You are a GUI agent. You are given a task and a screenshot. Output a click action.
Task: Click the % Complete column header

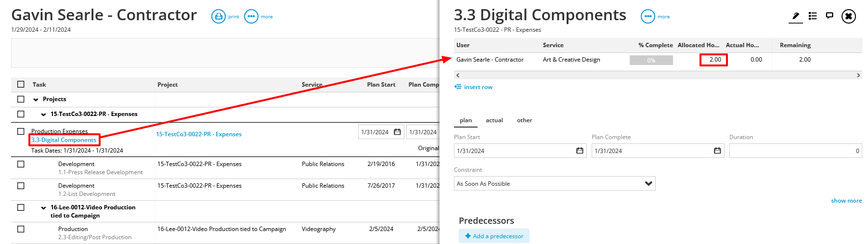tap(656, 45)
